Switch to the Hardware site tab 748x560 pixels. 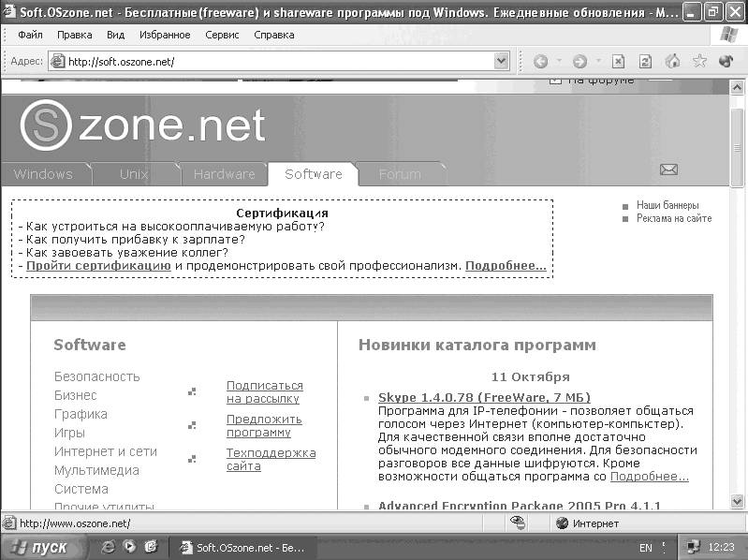224,174
